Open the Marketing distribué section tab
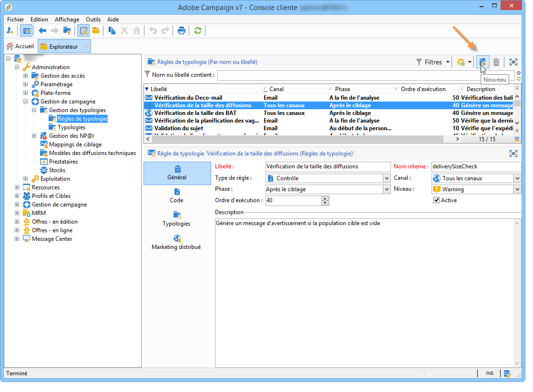Viewport: 533px width, 392px height. pos(176,243)
